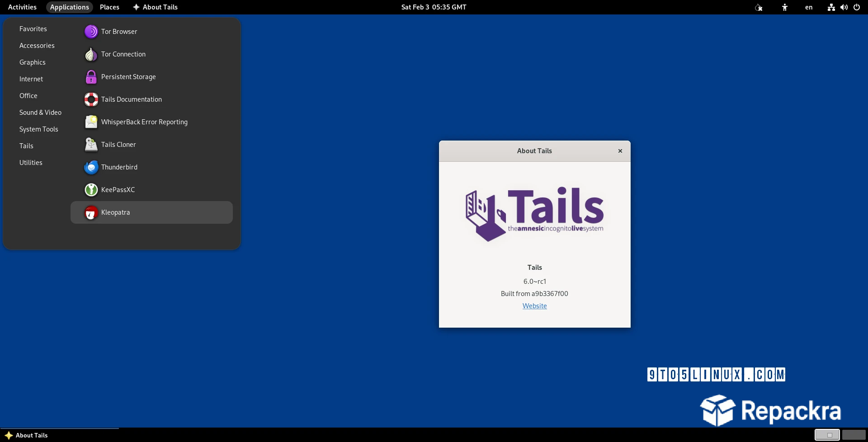Screen dimensions: 868x442
Task: Select the Graphics category
Action: point(32,62)
